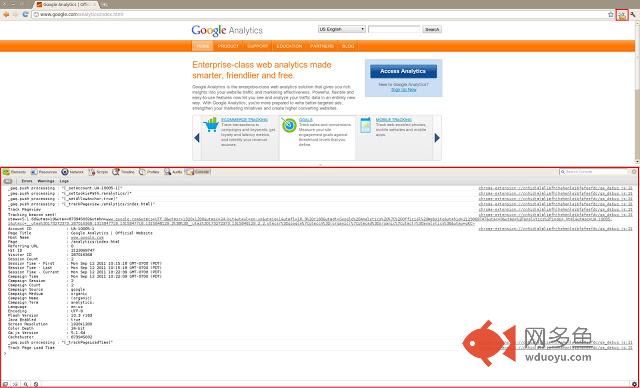Open the Console panel in DevTools

pos(198,172)
